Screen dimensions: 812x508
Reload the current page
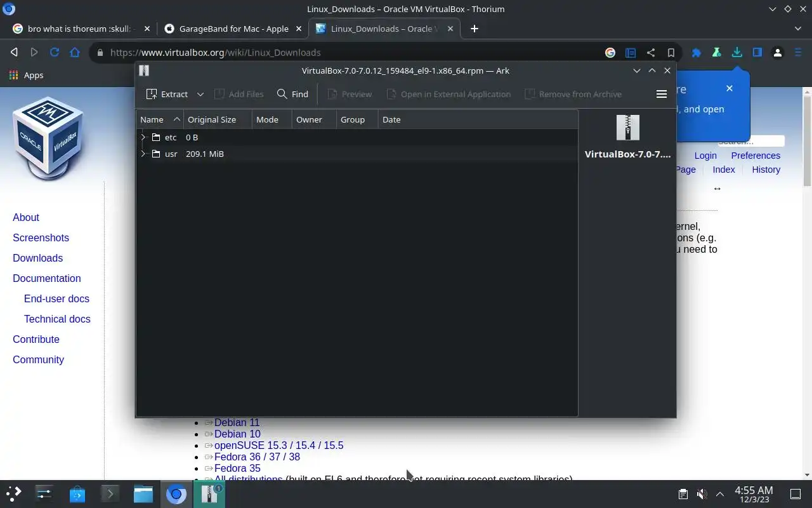[x=55, y=53]
